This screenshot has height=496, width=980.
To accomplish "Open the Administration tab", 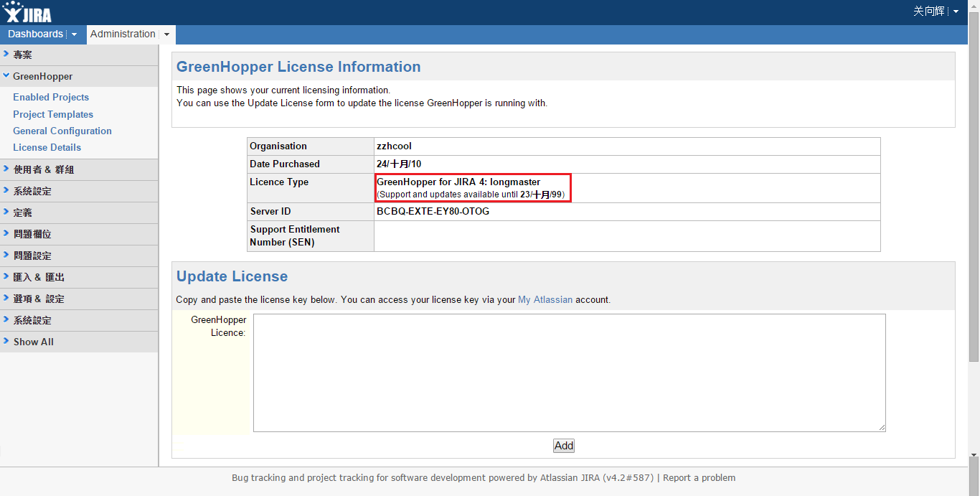I will pyautogui.click(x=123, y=34).
